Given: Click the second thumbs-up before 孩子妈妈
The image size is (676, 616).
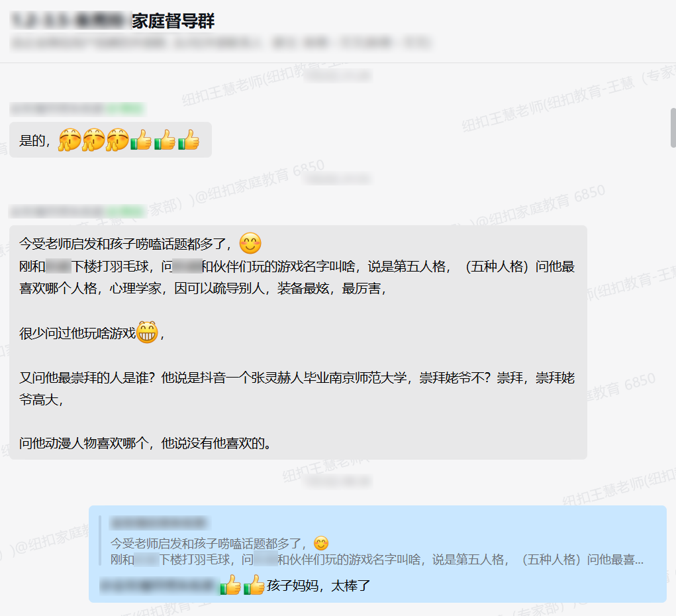Looking at the screenshot, I should pyautogui.click(x=254, y=585).
